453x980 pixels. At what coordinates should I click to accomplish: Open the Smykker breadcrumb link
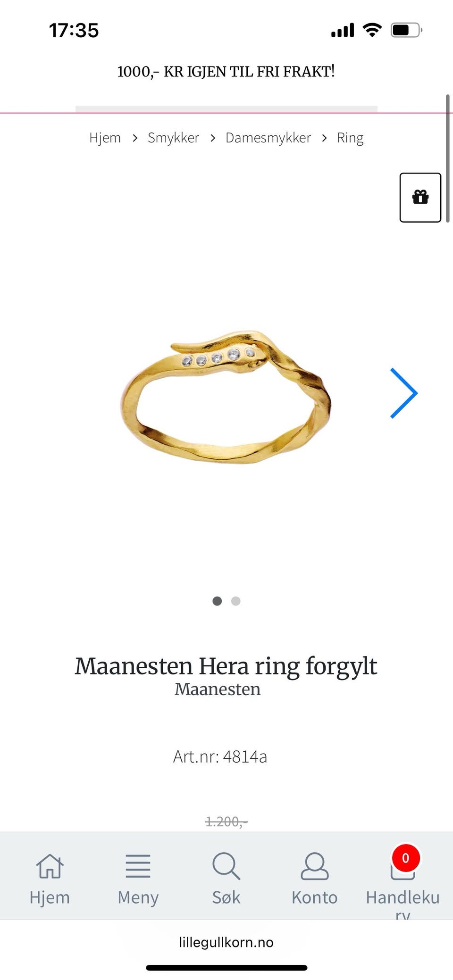[x=173, y=138]
